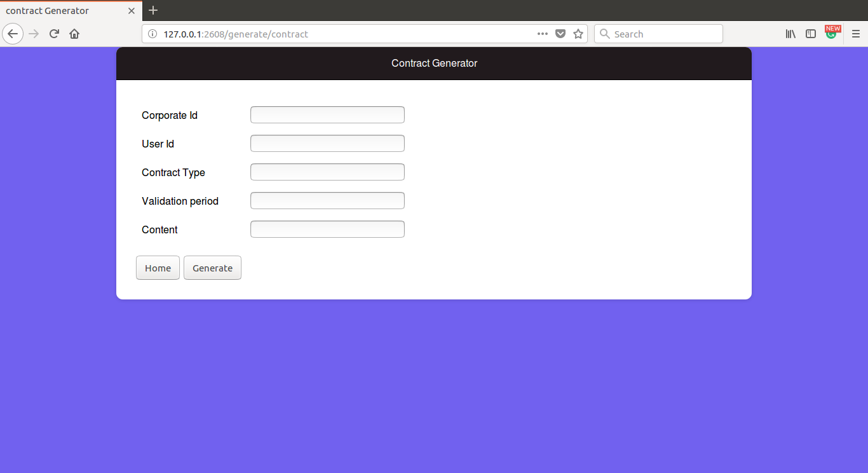Close the contract Generator tab
The image size is (868, 473).
point(132,11)
